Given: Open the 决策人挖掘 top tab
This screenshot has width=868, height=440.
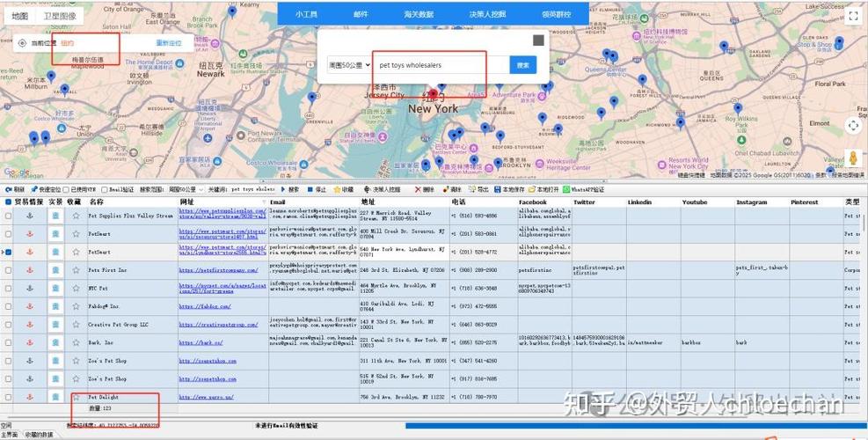Looking at the screenshot, I should [x=487, y=14].
